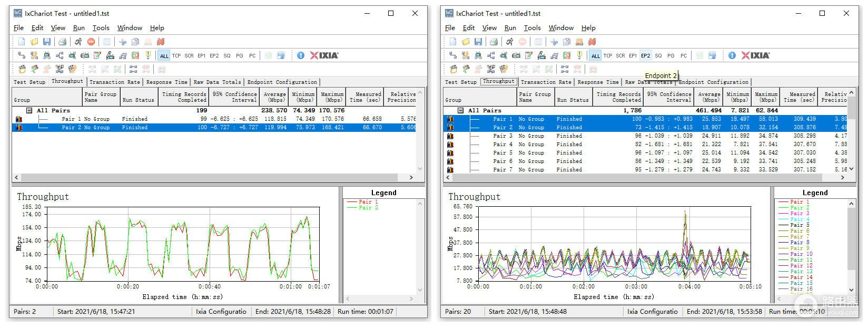This screenshot has width=868, height=327.
Task: Click the Print icon in left window
Action: click(62, 42)
